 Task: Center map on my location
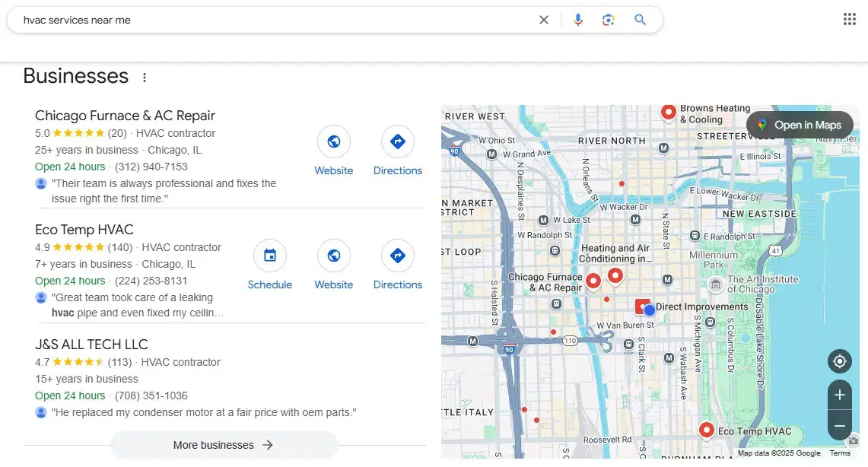pyautogui.click(x=840, y=361)
